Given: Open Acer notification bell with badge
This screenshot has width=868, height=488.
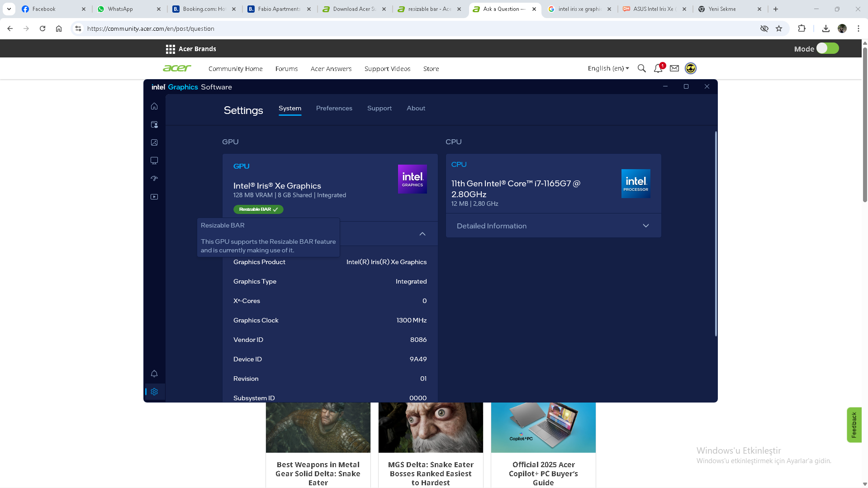Looking at the screenshot, I should pos(658,68).
